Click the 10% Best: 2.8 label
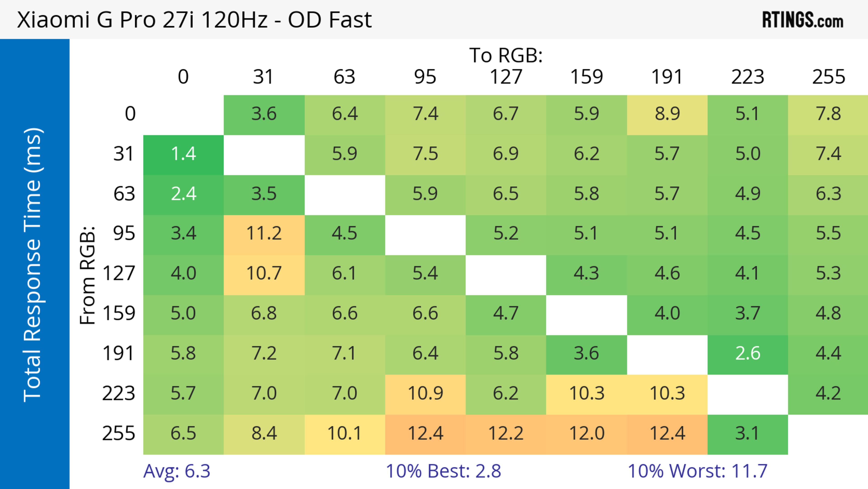 (443, 471)
